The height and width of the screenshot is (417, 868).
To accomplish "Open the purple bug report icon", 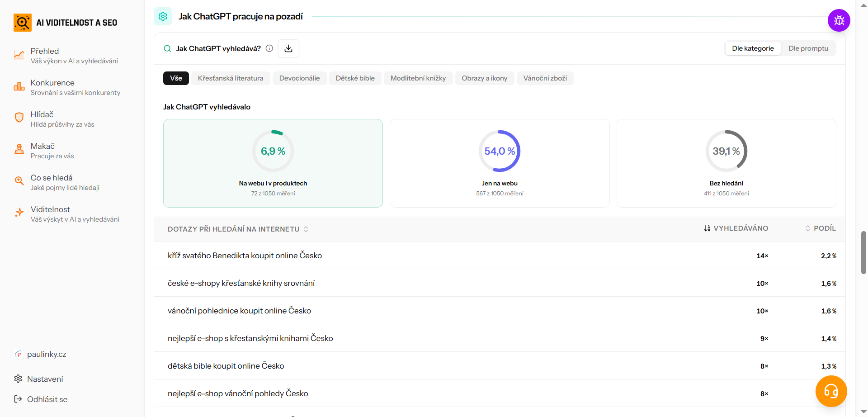I will point(839,20).
